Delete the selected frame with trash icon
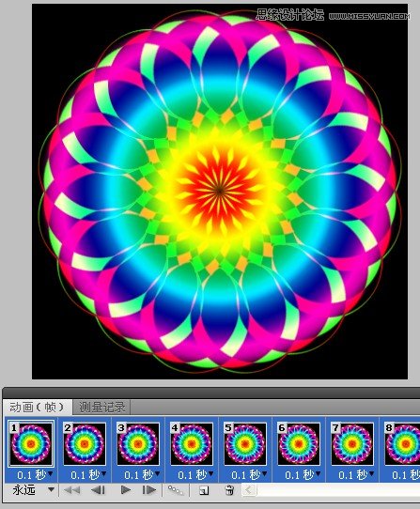The image size is (420, 509). pyautogui.click(x=229, y=490)
